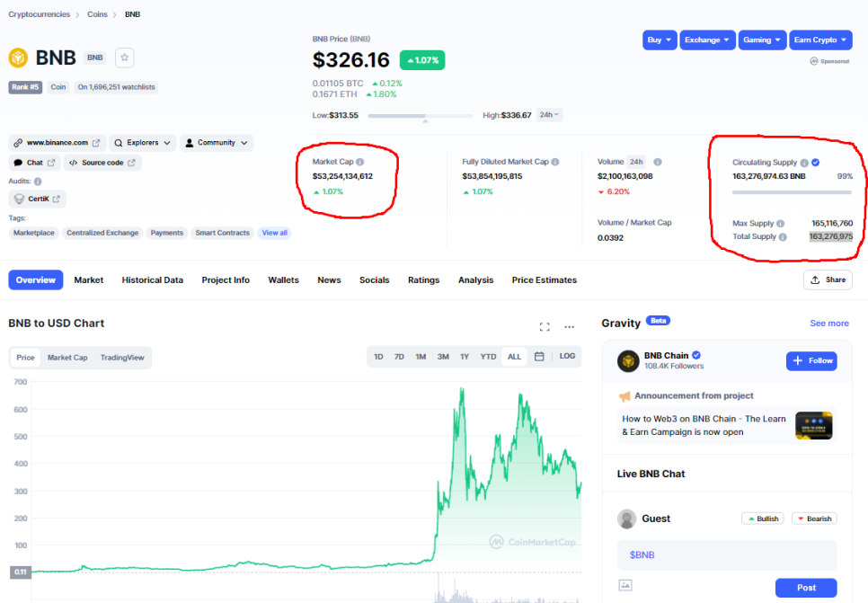Image resolution: width=868 pixels, height=603 pixels.
Task: Open chart calendar date picker icon
Action: tap(539, 356)
